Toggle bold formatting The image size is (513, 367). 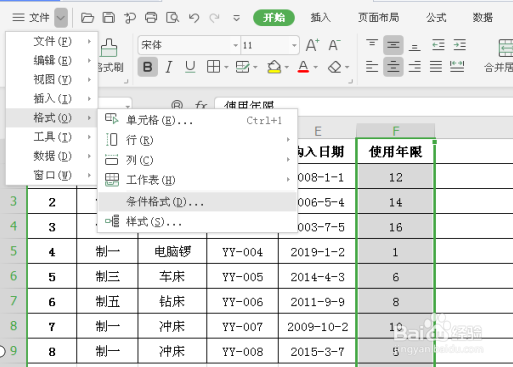[148, 67]
